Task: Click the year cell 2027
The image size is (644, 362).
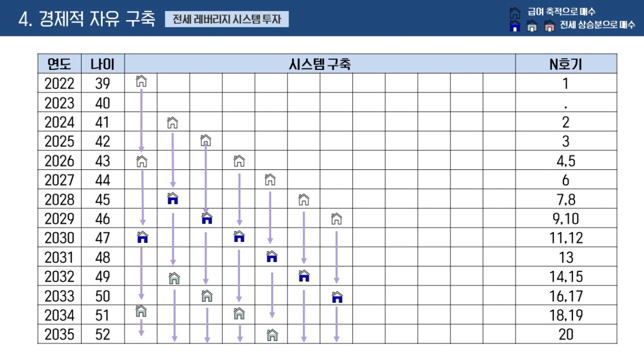Action: pyautogui.click(x=59, y=180)
